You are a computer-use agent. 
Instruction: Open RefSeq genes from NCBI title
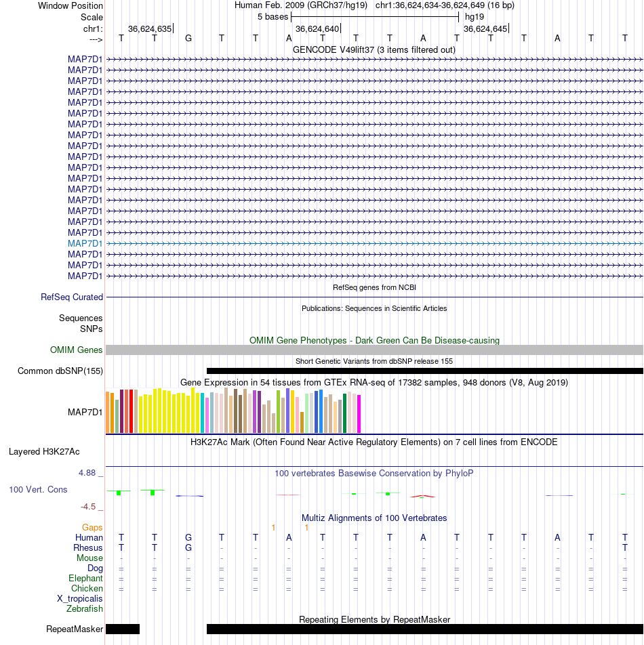374,287
